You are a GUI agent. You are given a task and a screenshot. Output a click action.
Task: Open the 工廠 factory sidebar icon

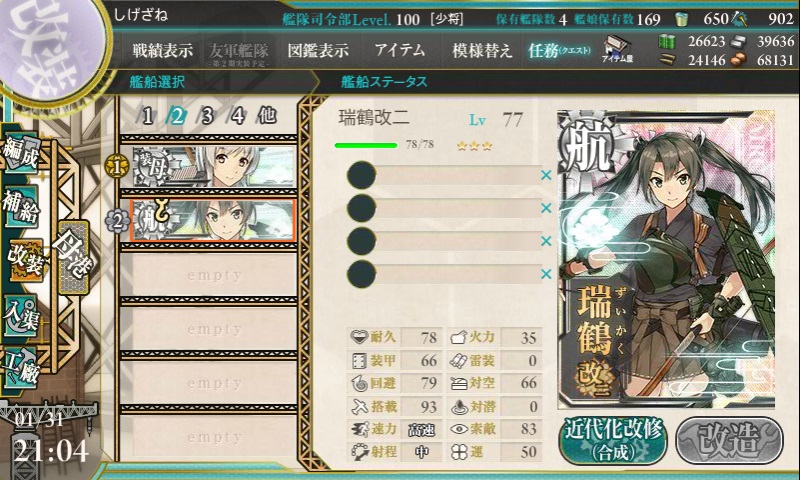tap(21, 367)
